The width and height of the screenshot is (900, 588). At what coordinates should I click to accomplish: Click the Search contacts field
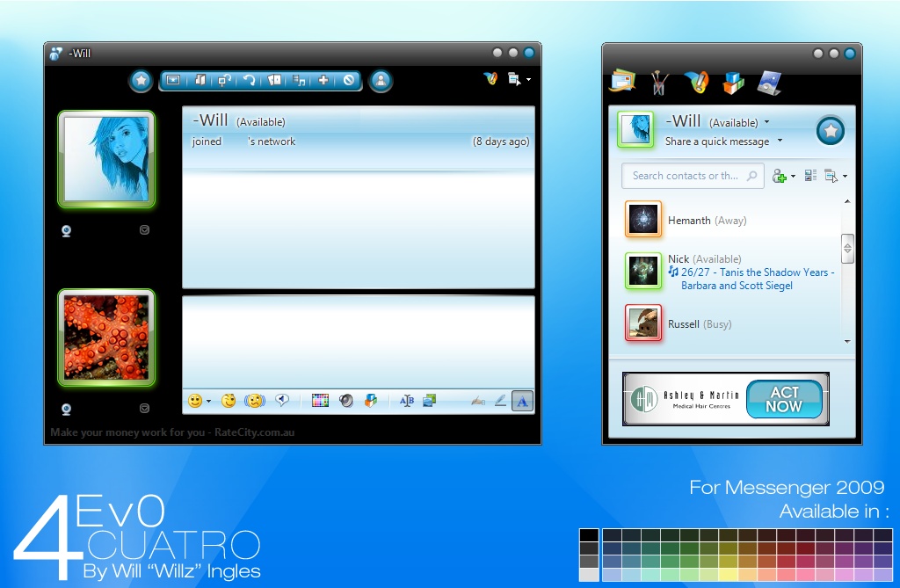tap(693, 176)
